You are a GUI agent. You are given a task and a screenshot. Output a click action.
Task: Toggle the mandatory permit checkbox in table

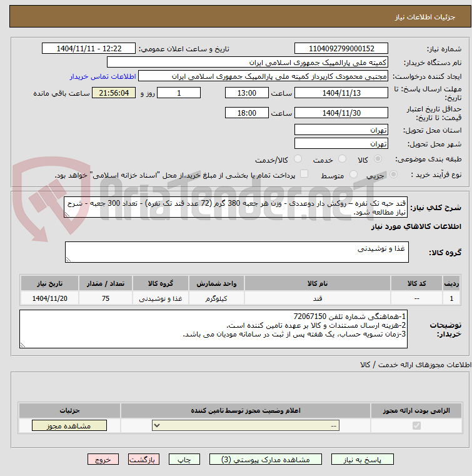pyautogui.click(x=416, y=425)
